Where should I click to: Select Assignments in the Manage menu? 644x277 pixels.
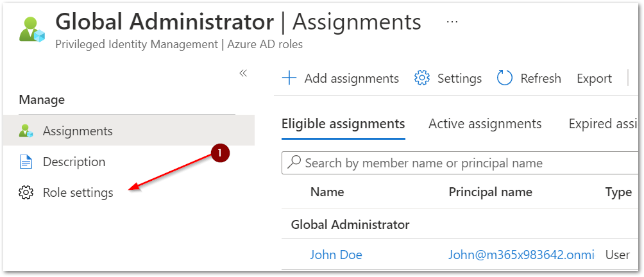(x=128, y=131)
